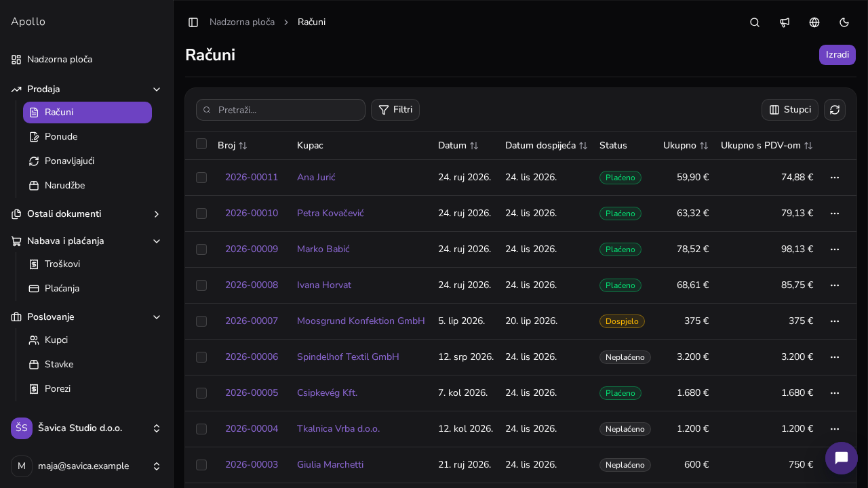This screenshot has width=868, height=488.
Task: Sort by Datum dospijeća column
Action: [x=547, y=146]
